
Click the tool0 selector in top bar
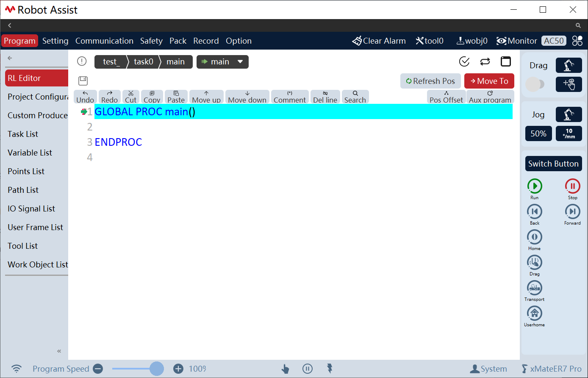click(x=430, y=41)
